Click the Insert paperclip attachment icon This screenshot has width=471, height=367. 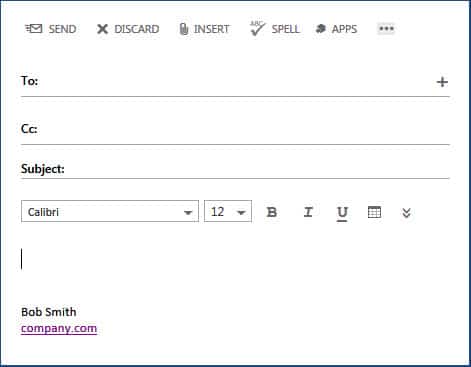(184, 29)
